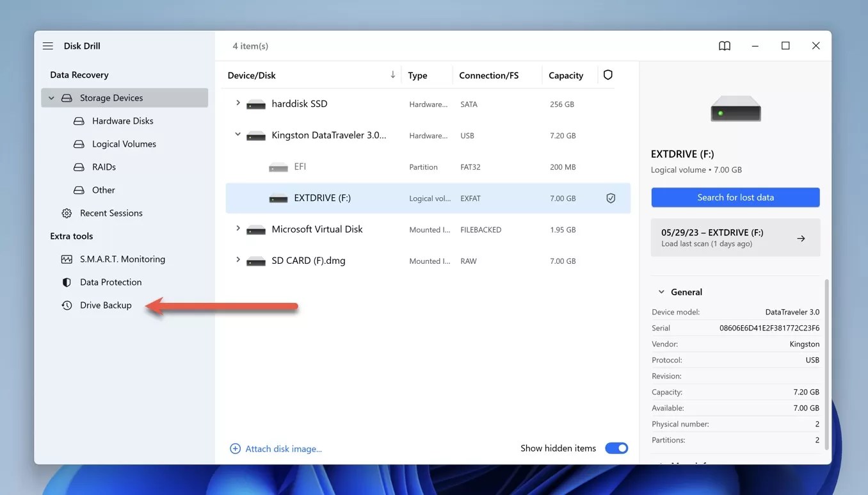Click Search for lost data button
This screenshot has height=495, width=868.
(x=735, y=197)
